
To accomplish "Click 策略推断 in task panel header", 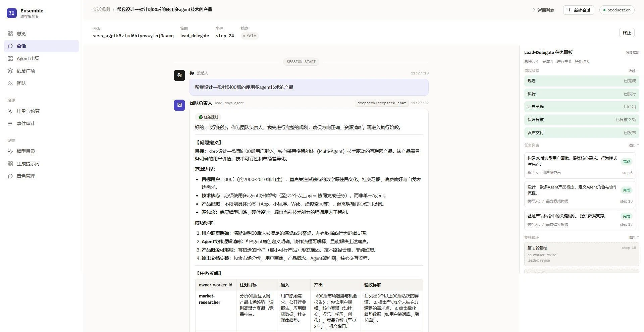I will click(x=633, y=53).
